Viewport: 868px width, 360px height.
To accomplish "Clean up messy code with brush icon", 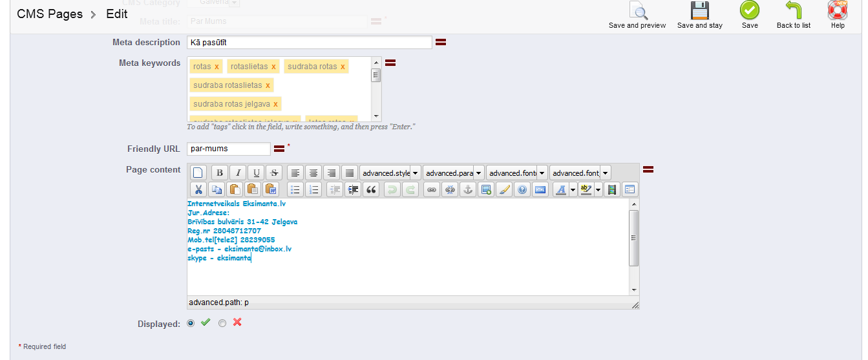I will tap(504, 189).
